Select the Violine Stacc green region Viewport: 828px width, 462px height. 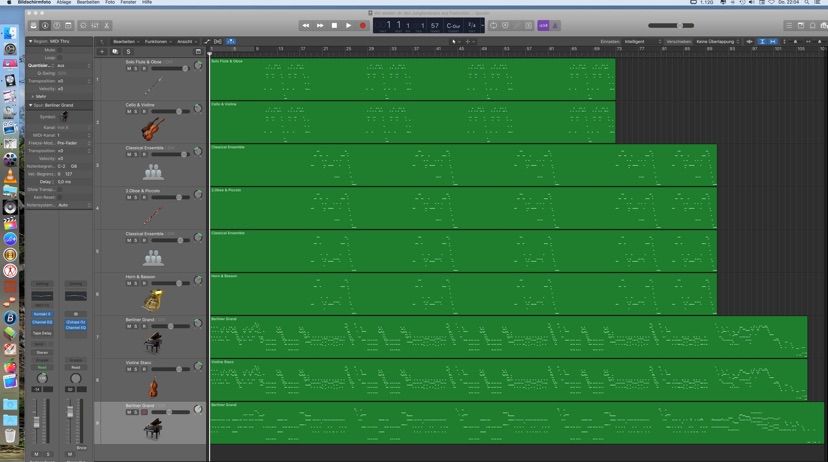(x=508, y=380)
